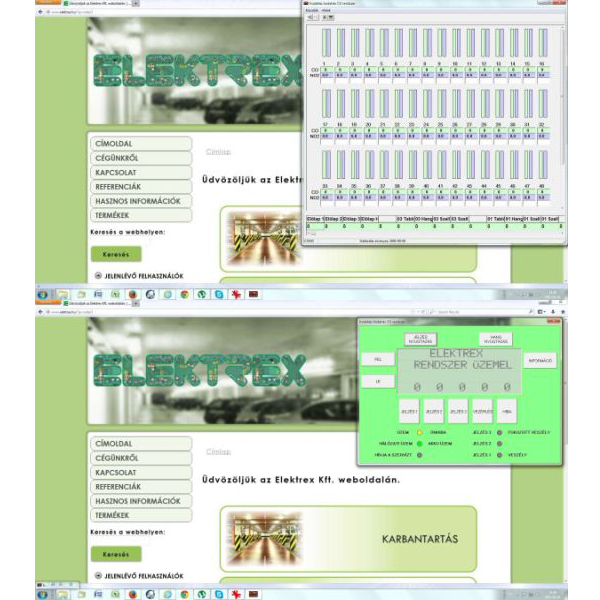
Task: Open Skype icon in upper taskbar
Action: point(219,295)
